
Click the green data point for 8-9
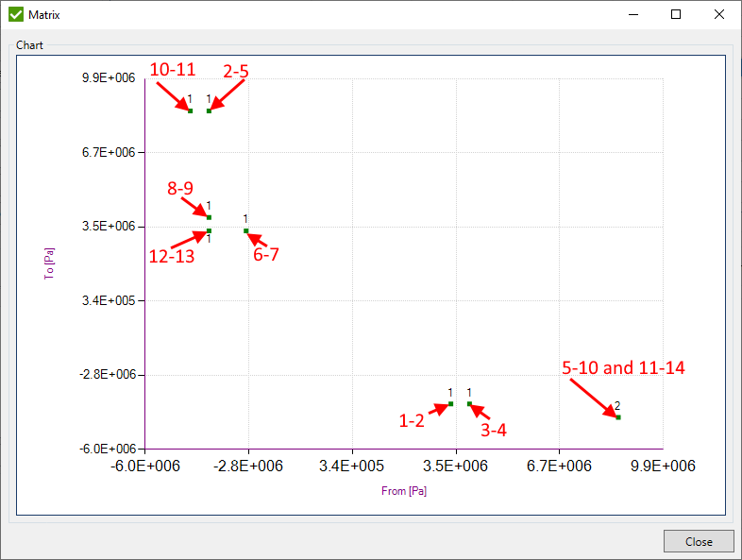coord(209,218)
